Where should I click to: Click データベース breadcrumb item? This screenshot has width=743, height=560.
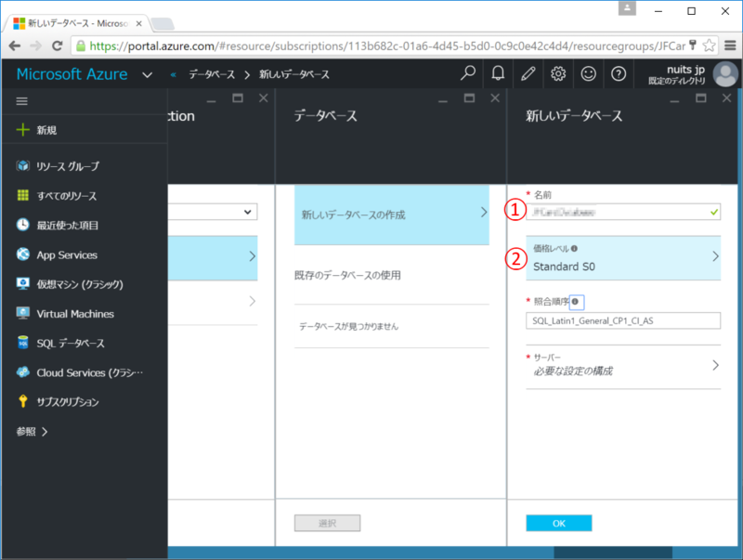point(212,74)
